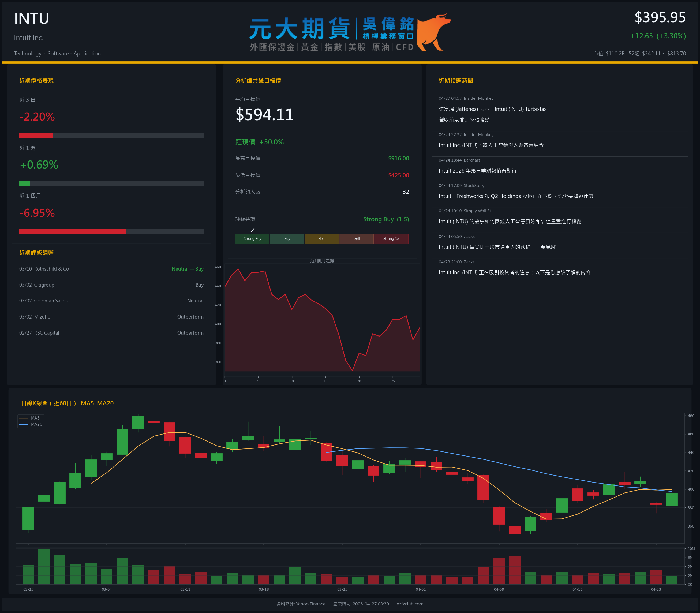This screenshot has width=700, height=613.
Task: Click the 距現價 +50.0% upside text
Action: [260, 142]
